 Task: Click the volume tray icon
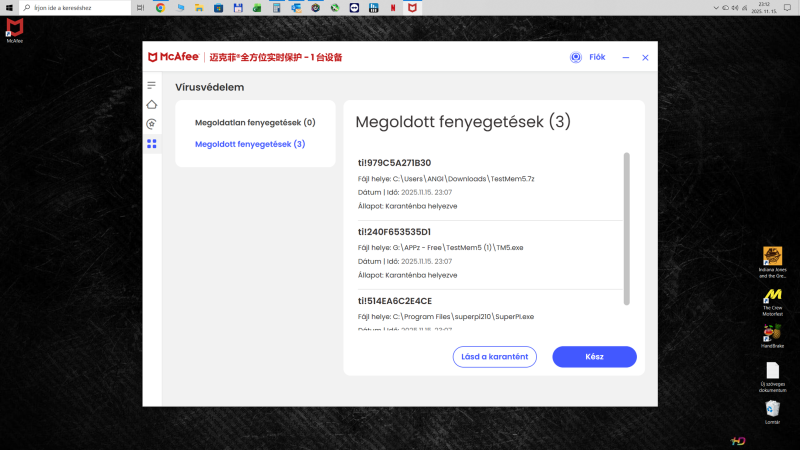pos(735,8)
